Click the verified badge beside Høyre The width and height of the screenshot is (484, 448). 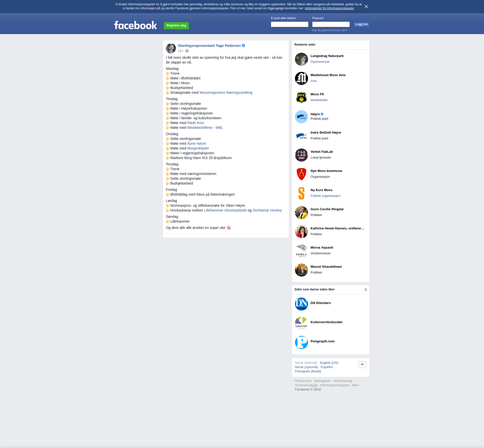322,114
